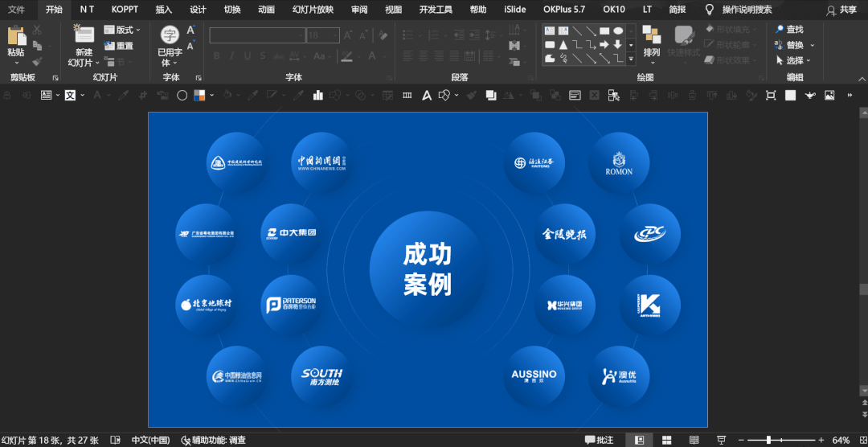Click the white square icon in quick toolbar
Viewport: 868px width, 447px height.
pos(790,96)
